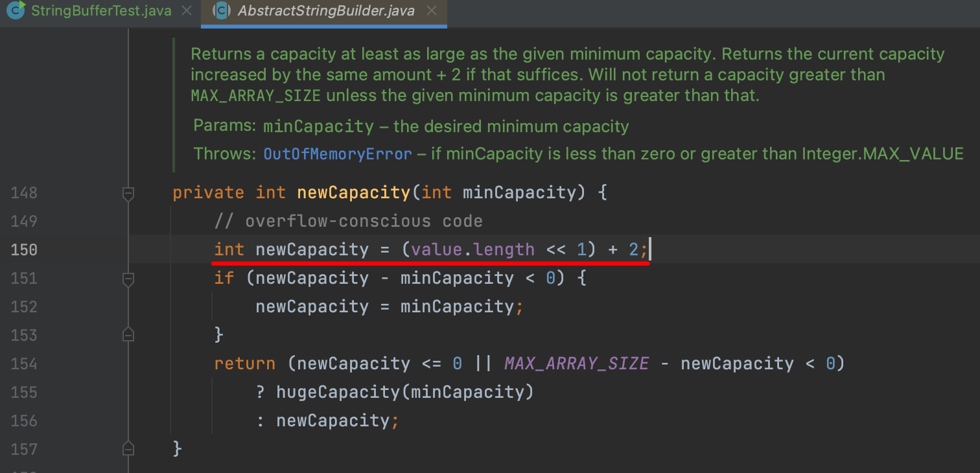
Task: Open the OutOfMemoryError link in the Javadoc
Action: (338, 154)
